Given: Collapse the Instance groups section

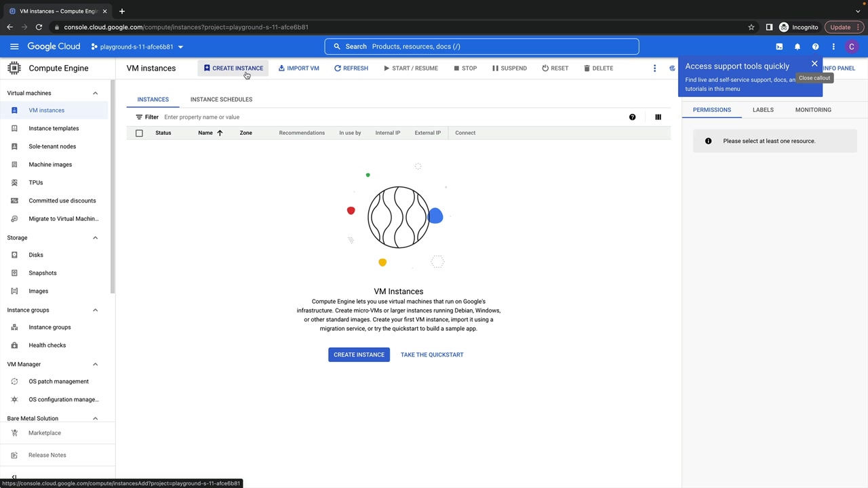Looking at the screenshot, I should [x=95, y=310].
